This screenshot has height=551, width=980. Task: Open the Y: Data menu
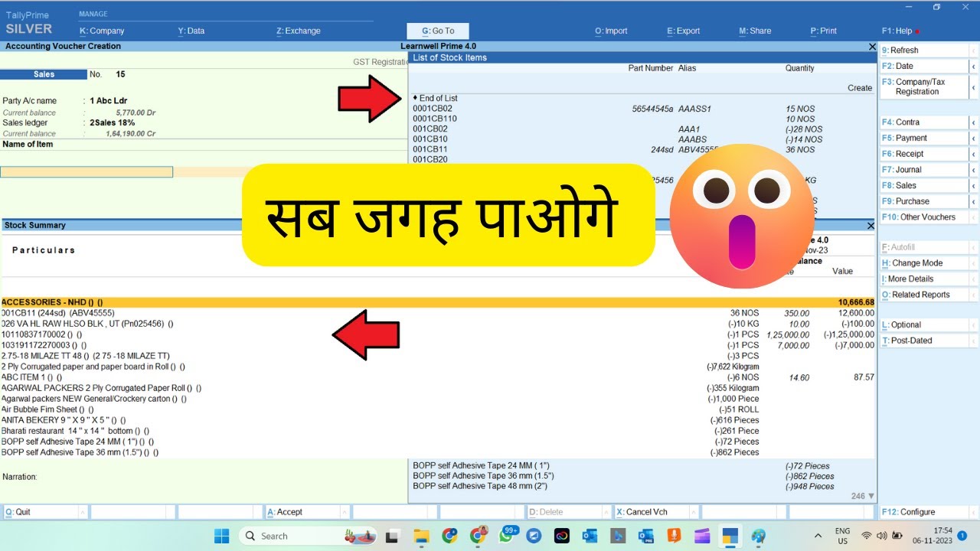coord(191,31)
